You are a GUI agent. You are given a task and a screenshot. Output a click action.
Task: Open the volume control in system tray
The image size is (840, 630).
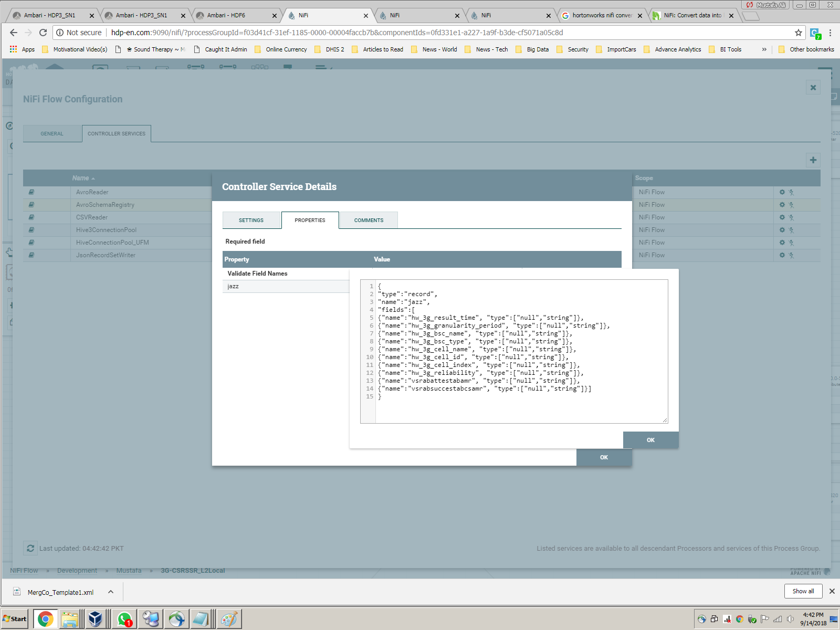(x=791, y=618)
